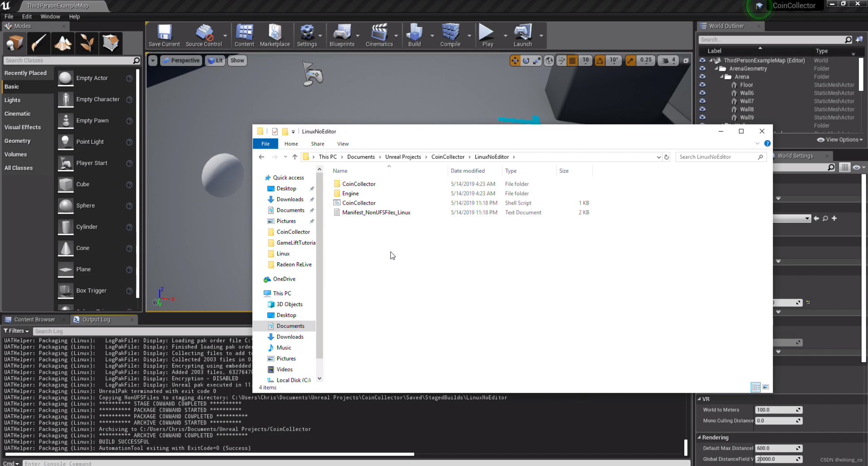Viewport: 868px width, 466px height.
Task: Click the Perspective viewport button
Action: click(181, 61)
